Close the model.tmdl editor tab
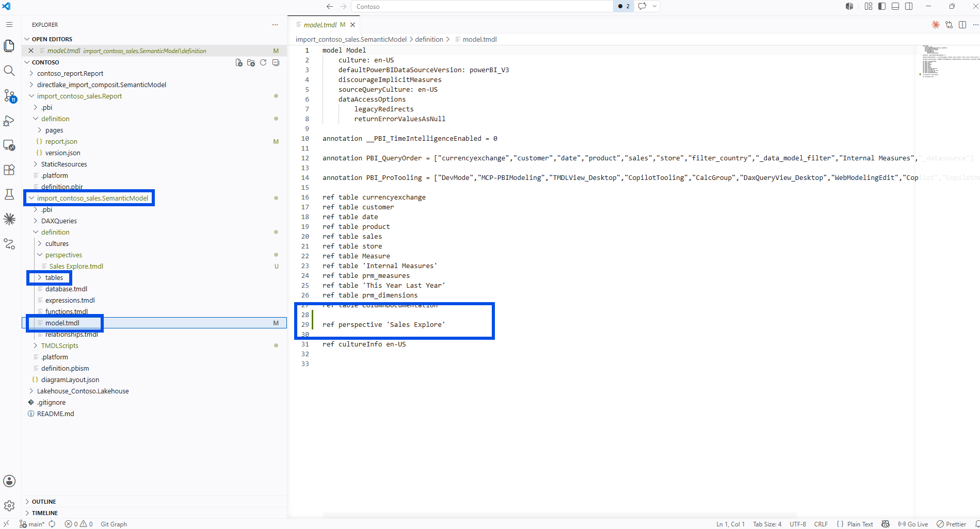This screenshot has height=529, width=980. click(353, 25)
